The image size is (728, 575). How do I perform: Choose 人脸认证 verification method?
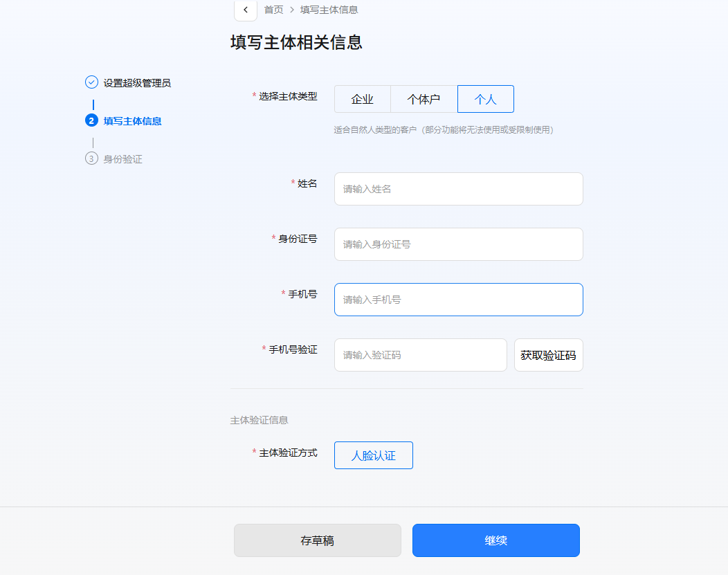[373, 455]
